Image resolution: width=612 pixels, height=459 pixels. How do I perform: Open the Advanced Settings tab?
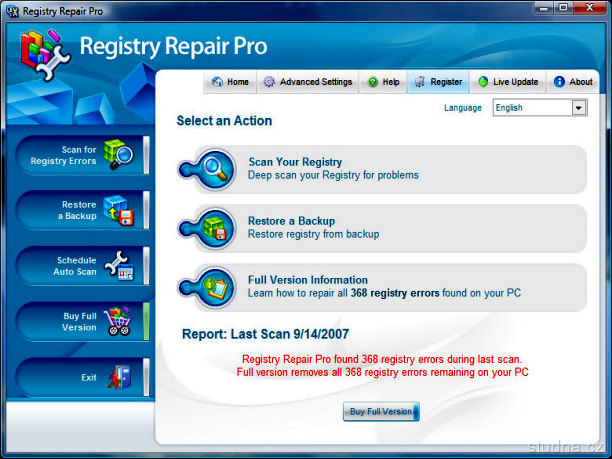tap(308, 82)
